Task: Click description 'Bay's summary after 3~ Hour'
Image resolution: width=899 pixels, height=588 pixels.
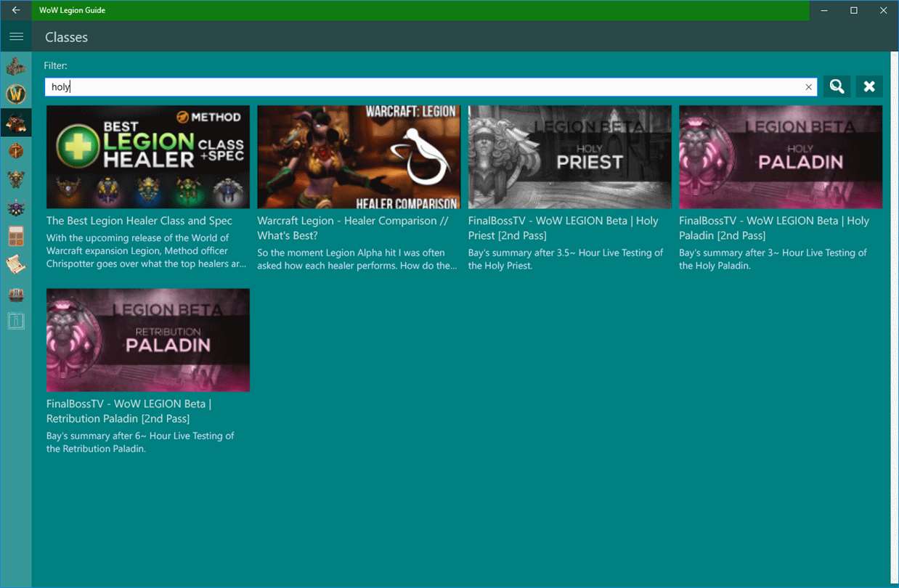Action: click(x=773, y=259)
